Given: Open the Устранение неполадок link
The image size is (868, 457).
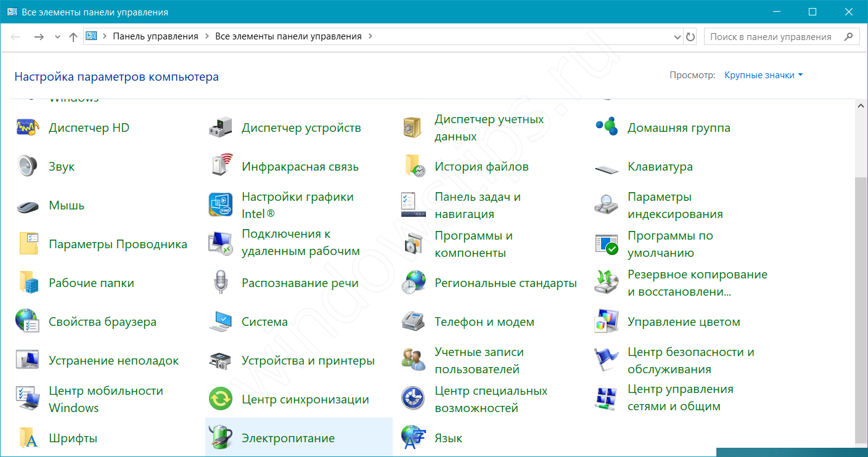Looking at the screenshot, I should coord(113,361).
